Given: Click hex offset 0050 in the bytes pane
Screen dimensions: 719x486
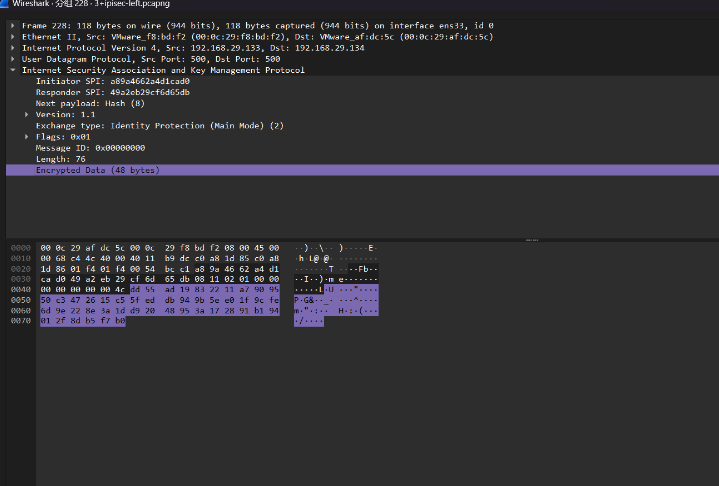Looking at the screenshot, I should pos(21,300).
